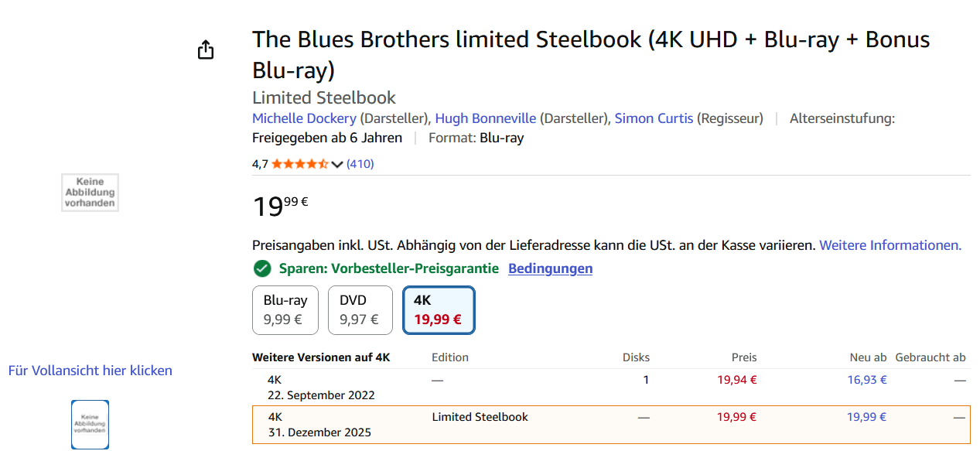The height and width of the screenshot is (451, 980).
Task: Click the star rating icons
Action: [x=299, y=164]
